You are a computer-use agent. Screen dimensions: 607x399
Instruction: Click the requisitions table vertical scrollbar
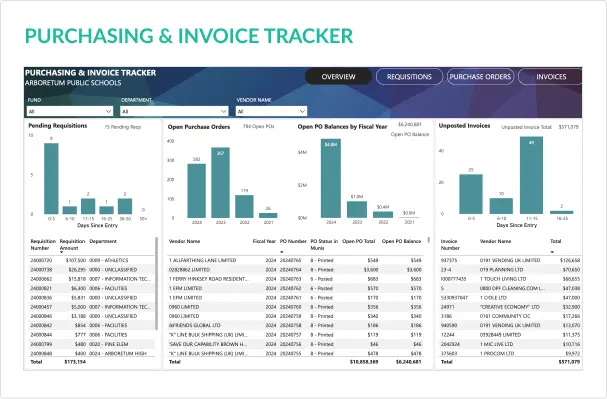(x=156, y=283)
